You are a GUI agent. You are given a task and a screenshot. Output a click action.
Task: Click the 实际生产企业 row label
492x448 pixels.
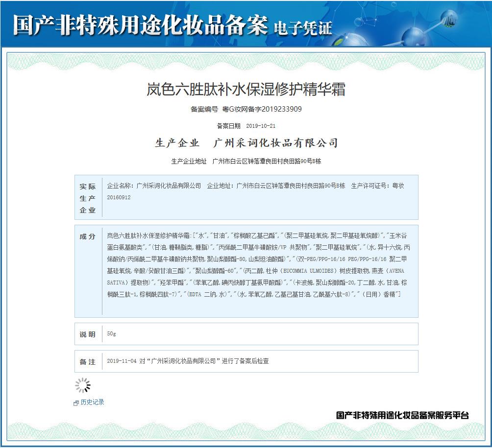(x=88, y=198)
